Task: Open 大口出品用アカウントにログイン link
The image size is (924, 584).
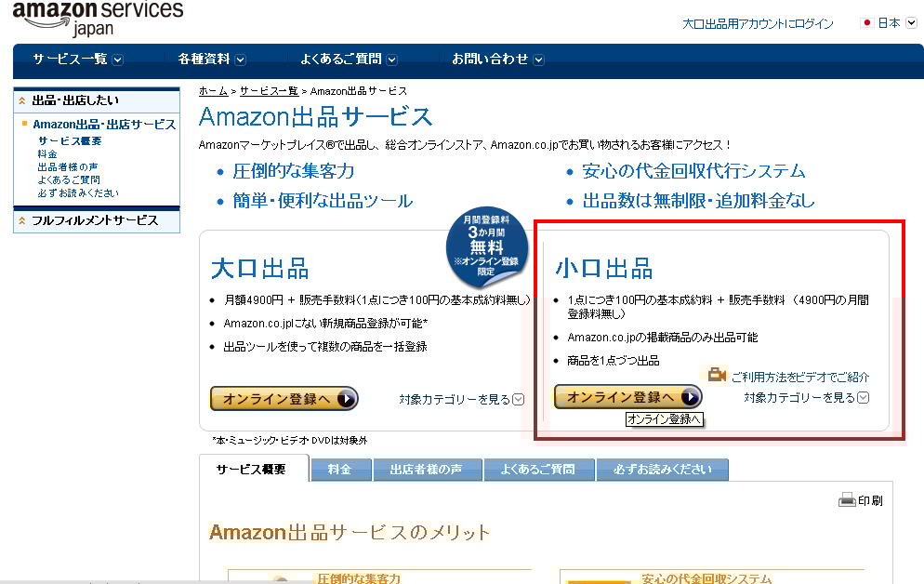Action: [x=758, y=23]
